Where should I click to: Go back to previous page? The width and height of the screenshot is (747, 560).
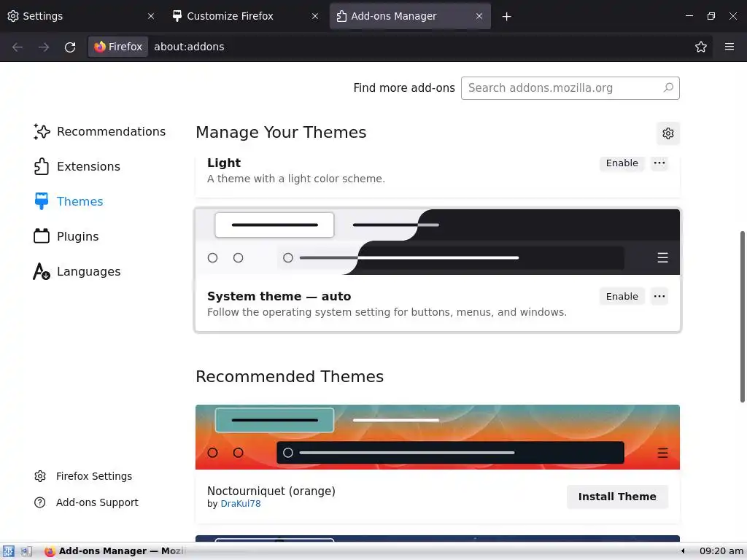click(18, 47)
